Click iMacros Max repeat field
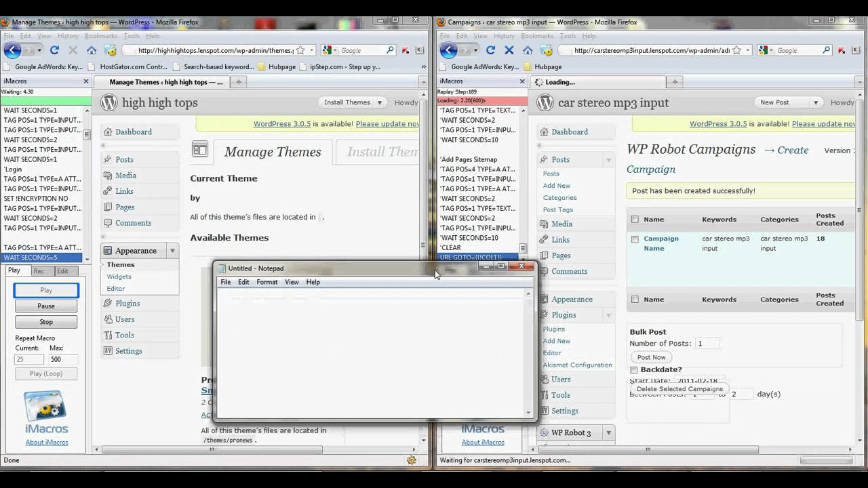Viewport: 868px width, 488px height. (62, 359)
